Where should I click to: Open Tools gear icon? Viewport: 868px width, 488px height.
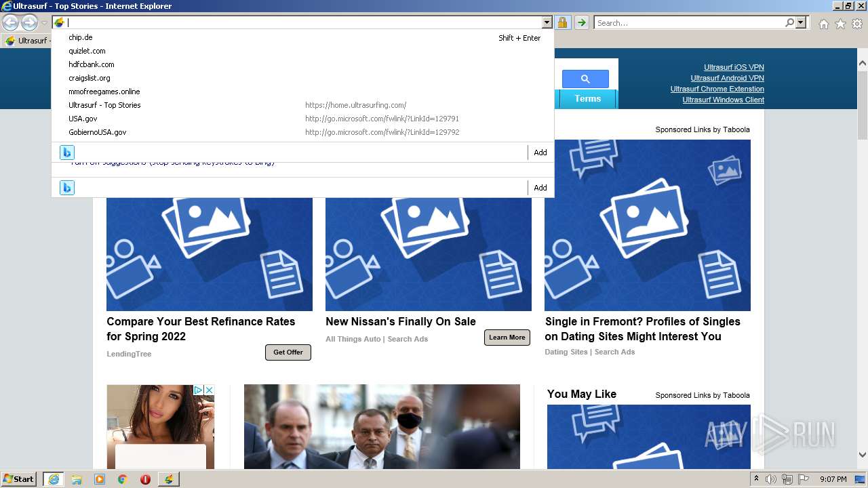[x=857, y=24]
